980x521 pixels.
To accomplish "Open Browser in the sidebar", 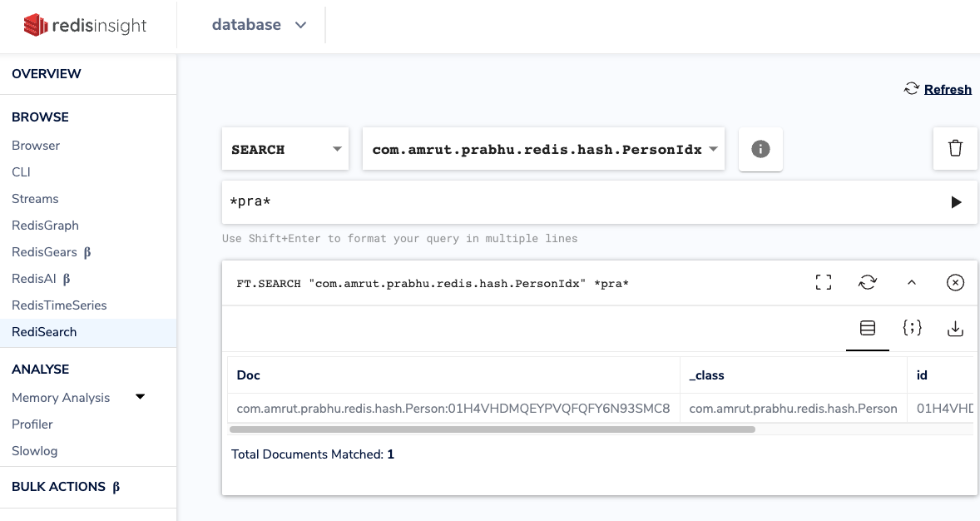I will pyautogui.click(x=36, y=146).
